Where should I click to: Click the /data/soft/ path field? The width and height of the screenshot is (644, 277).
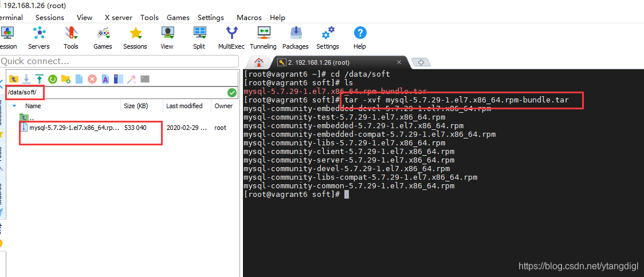coord(116,92)
